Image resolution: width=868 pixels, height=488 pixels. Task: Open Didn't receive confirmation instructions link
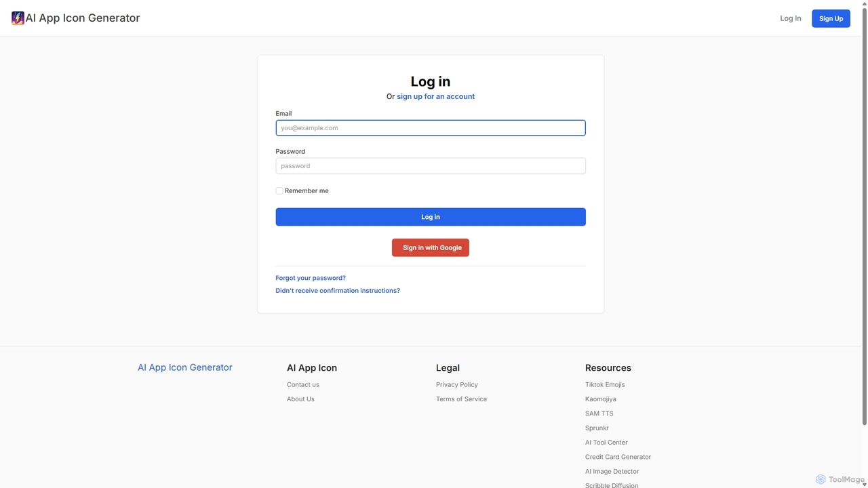tap(338, 291)
